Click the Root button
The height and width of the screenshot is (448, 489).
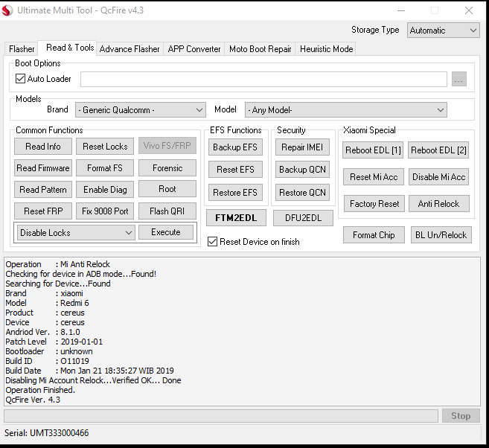(x=167, y=189)
